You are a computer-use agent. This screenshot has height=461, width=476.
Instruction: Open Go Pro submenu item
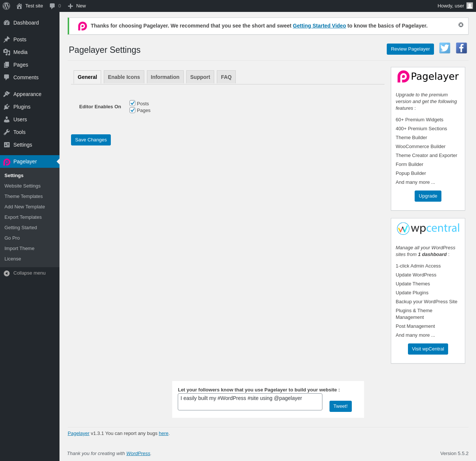point(12,238)
